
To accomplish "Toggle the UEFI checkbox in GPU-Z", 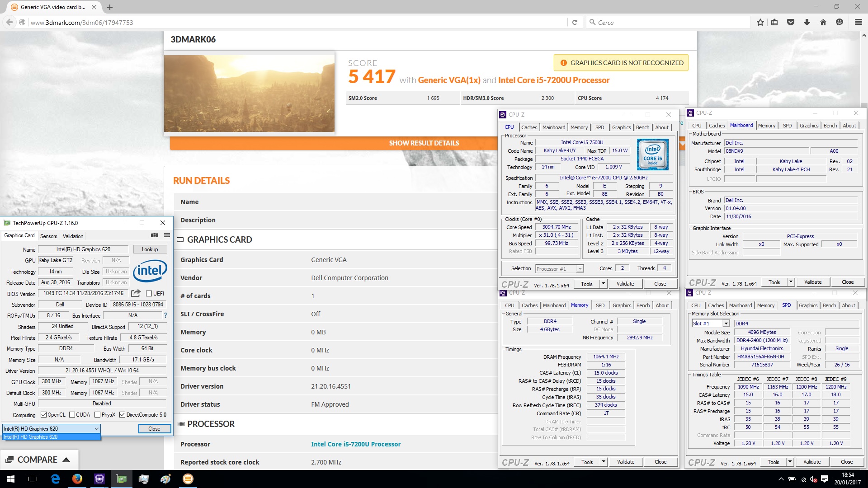I will pos(149,293).
